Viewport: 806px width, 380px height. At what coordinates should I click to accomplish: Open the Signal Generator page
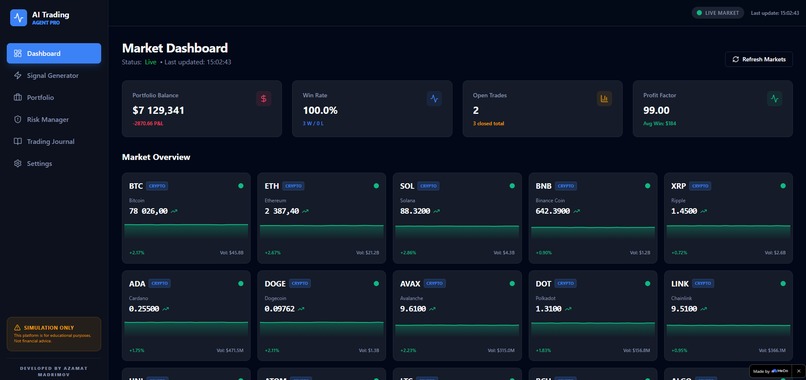(x=54, y=76)
